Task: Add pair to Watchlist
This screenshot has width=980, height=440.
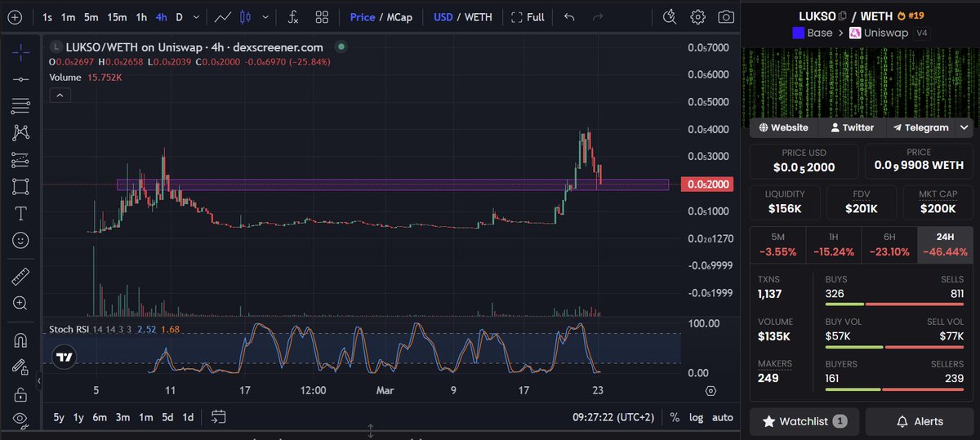Action: coord(804,421)
